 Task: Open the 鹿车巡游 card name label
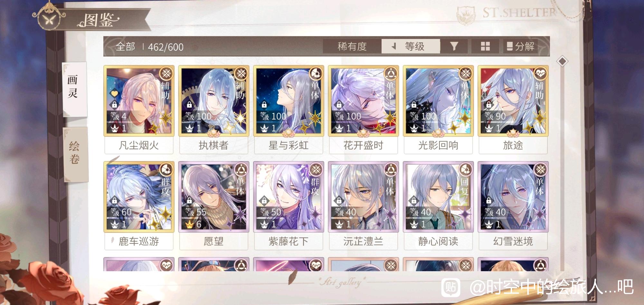click(x=139, y=242)
